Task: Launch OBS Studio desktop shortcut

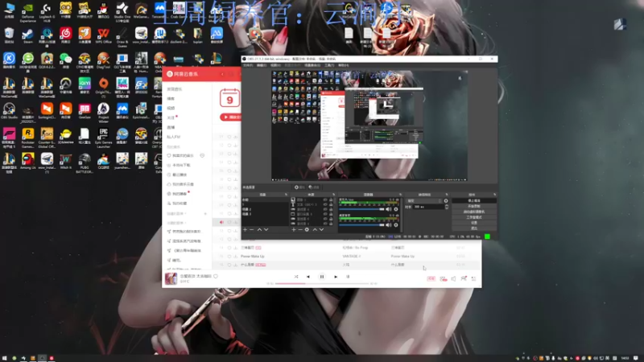Action: (9, 111)
